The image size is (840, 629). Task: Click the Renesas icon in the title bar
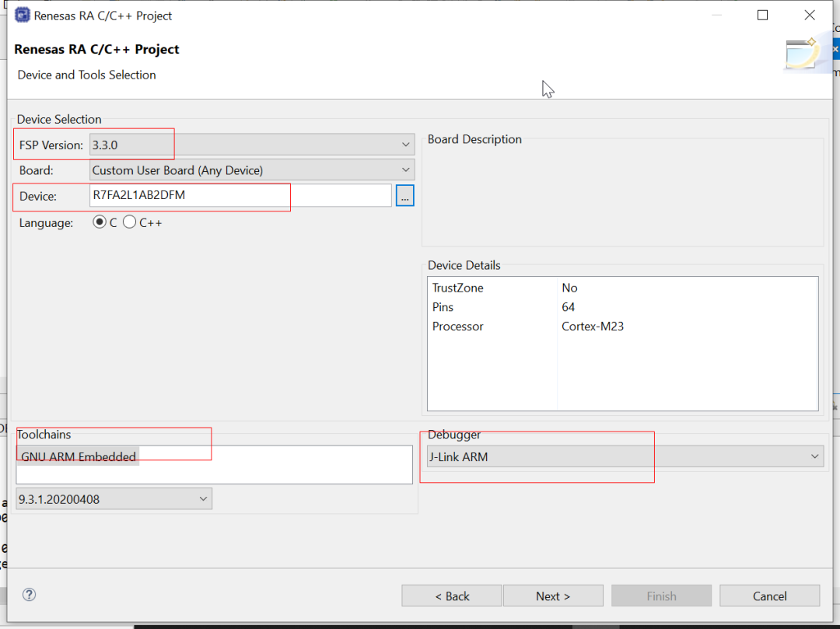pyautogui.click(x=23, y=16)
